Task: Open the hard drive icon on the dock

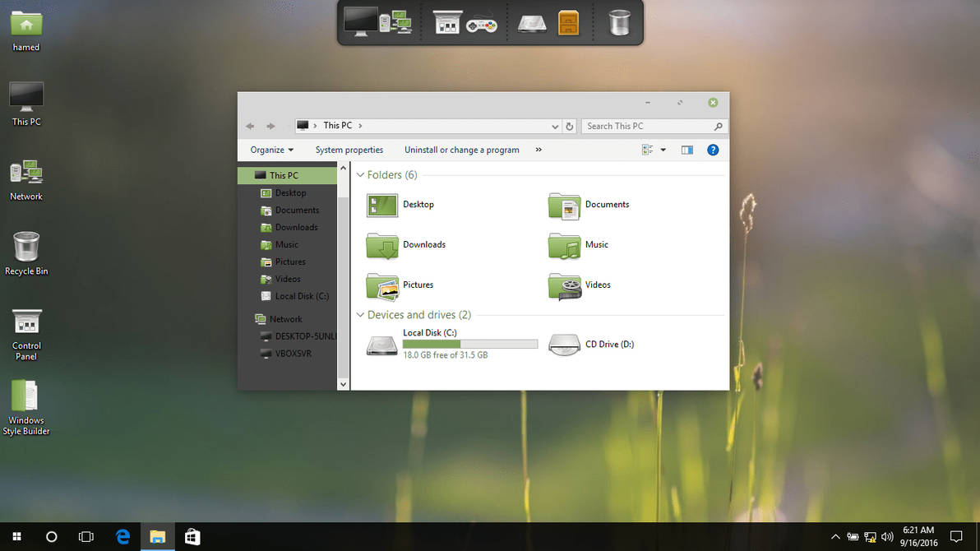Action: [531, 24]
